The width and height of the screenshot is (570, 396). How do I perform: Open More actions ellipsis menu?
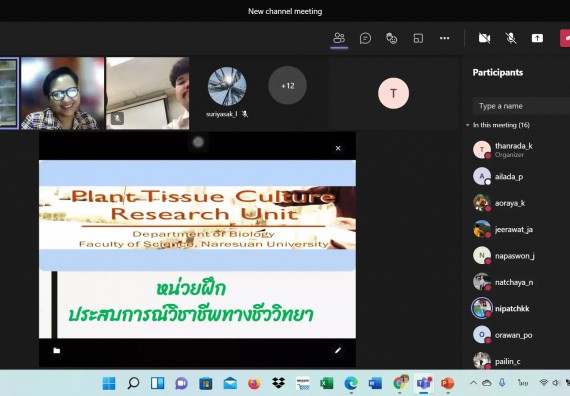[x=445, y=38]
